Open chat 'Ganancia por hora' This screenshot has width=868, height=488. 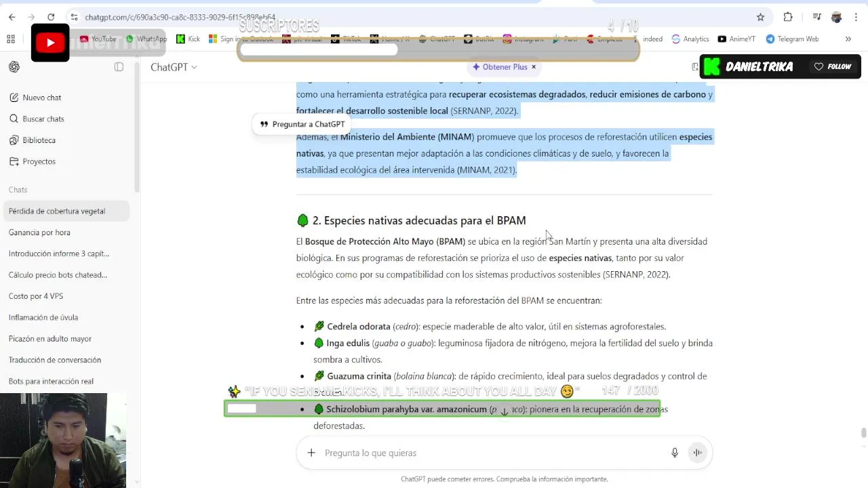66,232
